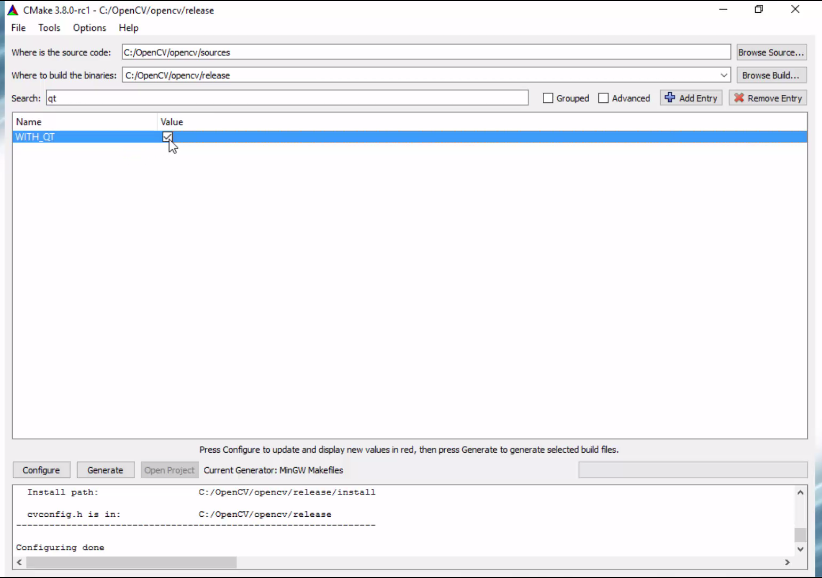
Task: Enable the Grouped checkbox
Action: point(548,97)
